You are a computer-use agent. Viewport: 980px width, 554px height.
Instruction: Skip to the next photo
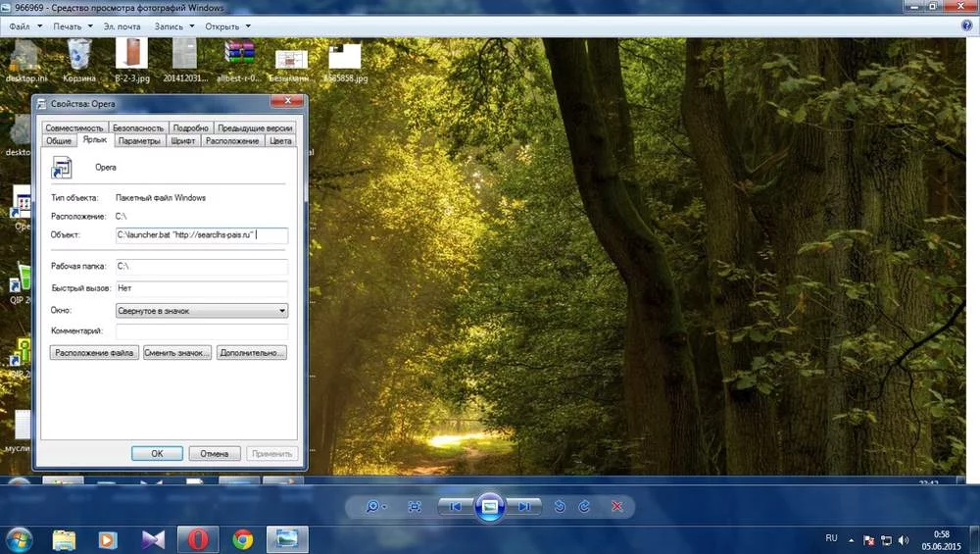tap(524, 506)
